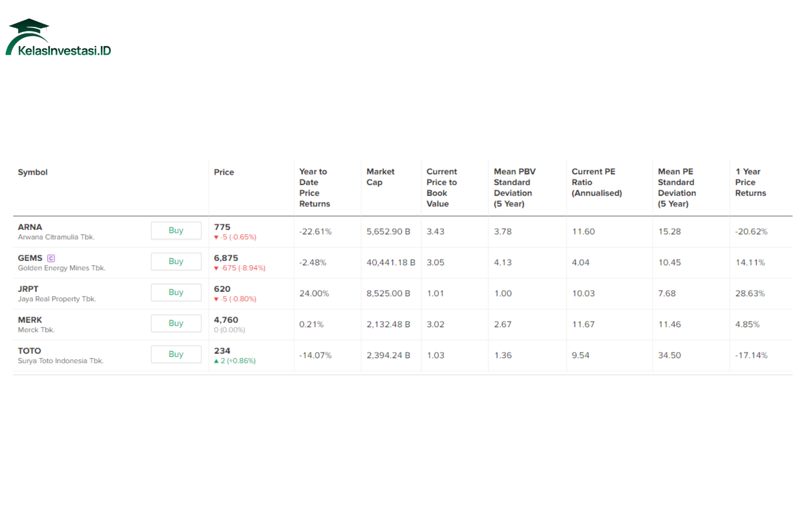Select Merck Tbk. company name
This screenshot has height=532, width=799.
[36, 330]
